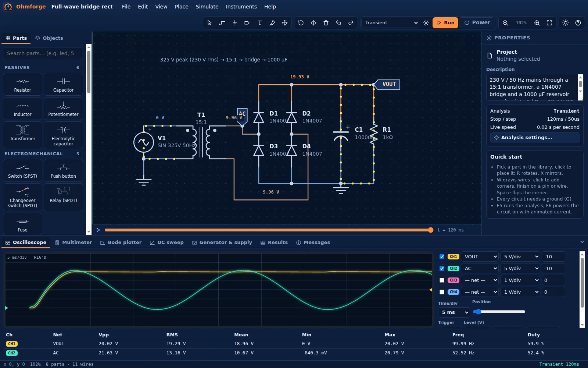The width and height of the screenshot is (588, 368).
Task: Click the mirror/flip icon
Action: pos(313,23)
